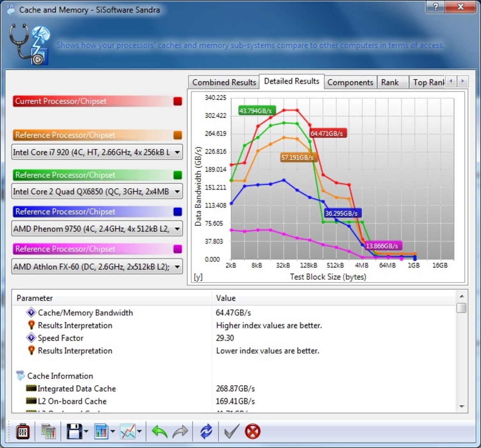Open the AMD Phenom 9750 reference dropdown
Viewport: 481px width, 448px height.
pos(97,229)
